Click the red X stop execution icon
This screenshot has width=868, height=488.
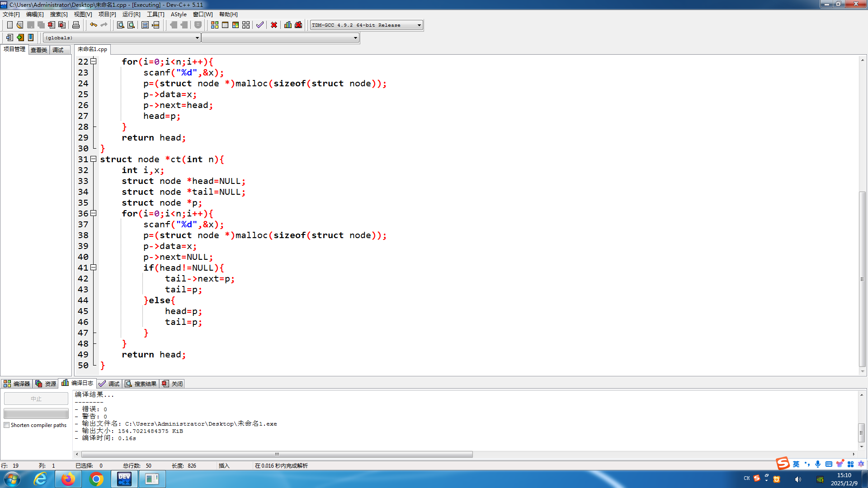274,25
